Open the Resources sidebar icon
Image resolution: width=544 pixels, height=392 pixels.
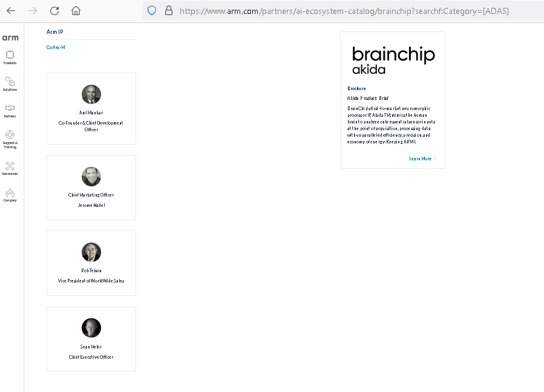click(x=10, y=166)
